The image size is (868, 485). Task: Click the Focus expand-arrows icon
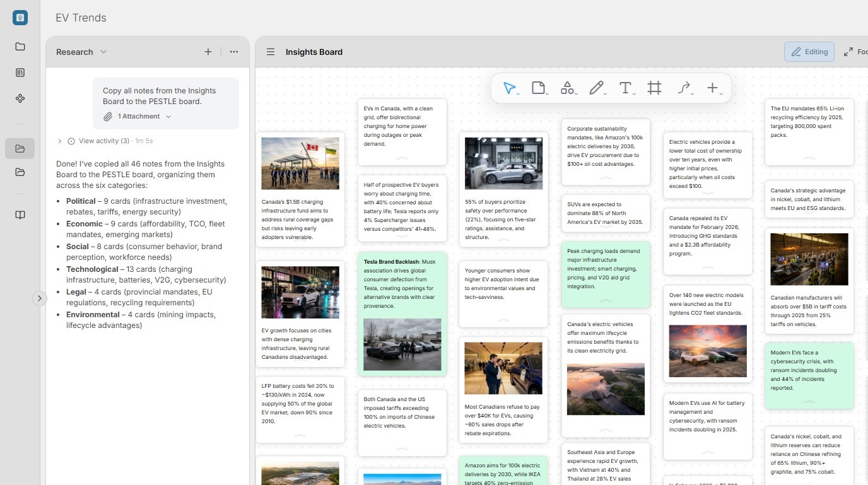[x=848, y=52]
